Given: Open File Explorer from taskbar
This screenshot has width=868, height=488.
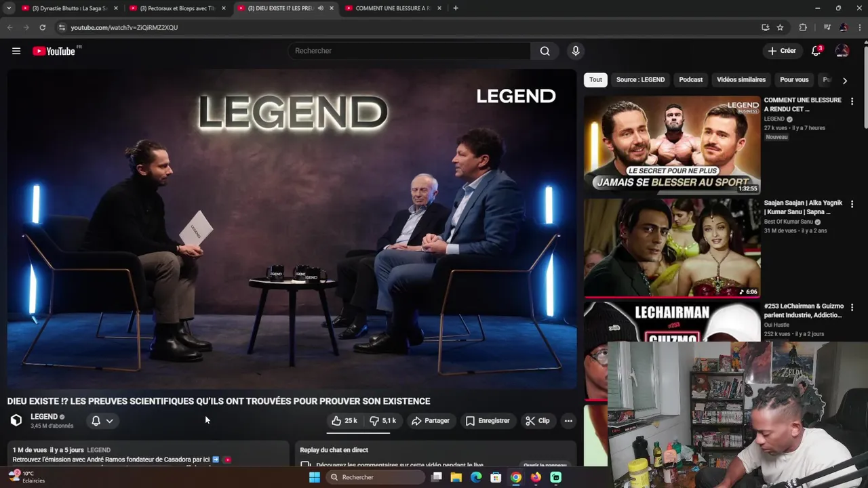Looking at the screenshot, I should pos(456,477).
